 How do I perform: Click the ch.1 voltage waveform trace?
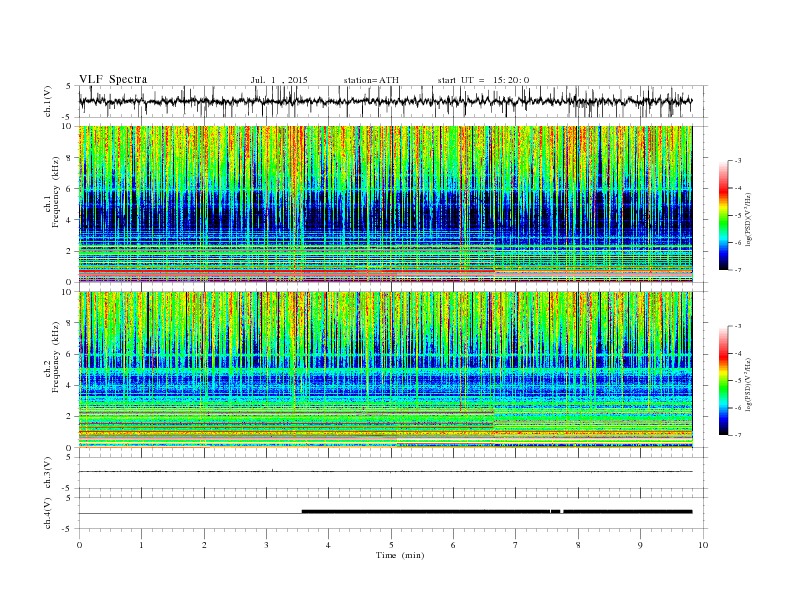point(385,101)
